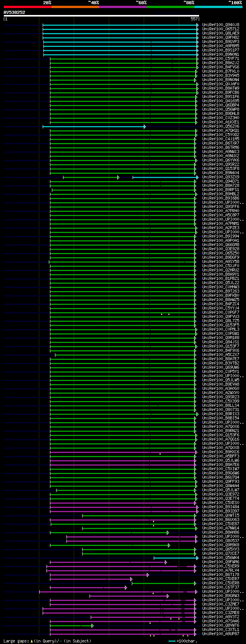
Task: Click the green ~80% legend segment
Action: (x=170, y=7)
